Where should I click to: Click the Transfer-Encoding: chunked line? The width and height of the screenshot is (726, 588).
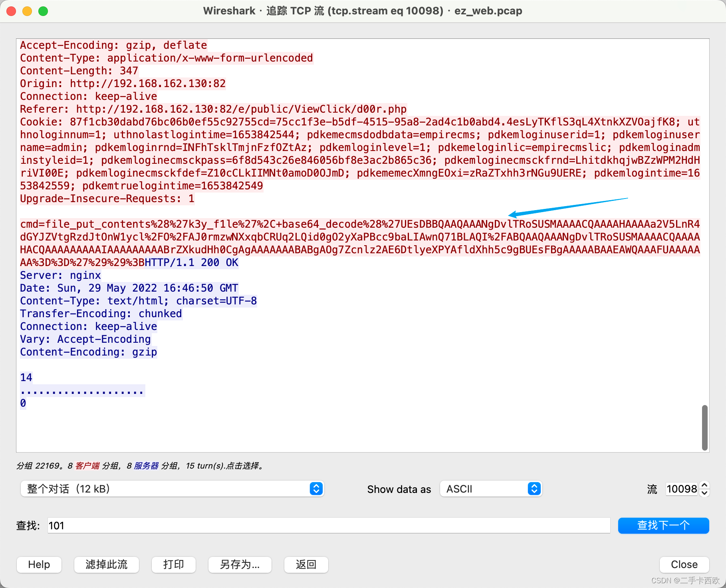(x=101, y=314)
